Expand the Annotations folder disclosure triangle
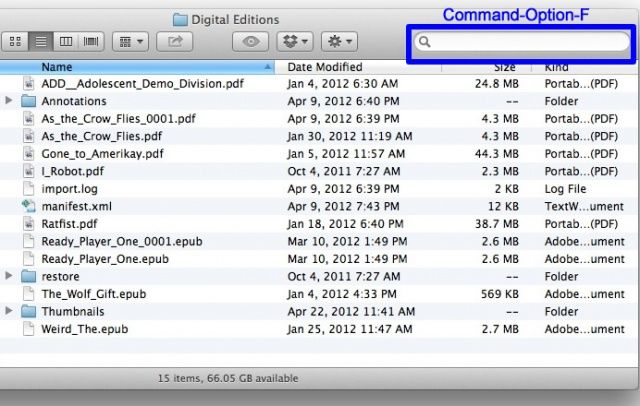Screen dimensions: 640x406 click(x=10, y=101)
